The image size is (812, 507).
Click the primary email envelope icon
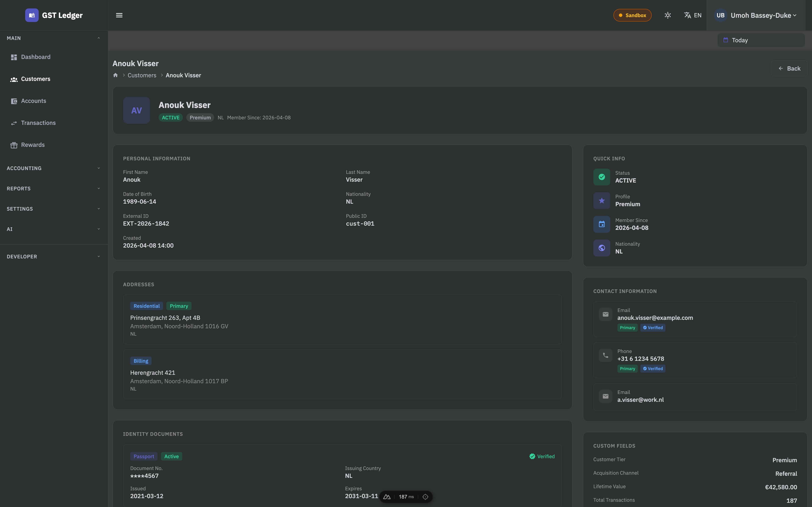click(x=605, y=315)
